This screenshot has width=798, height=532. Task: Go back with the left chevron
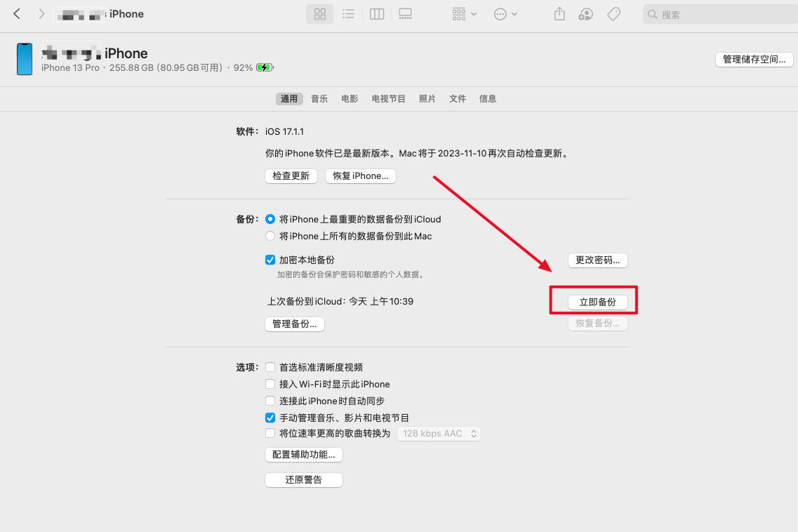(17, 14)
